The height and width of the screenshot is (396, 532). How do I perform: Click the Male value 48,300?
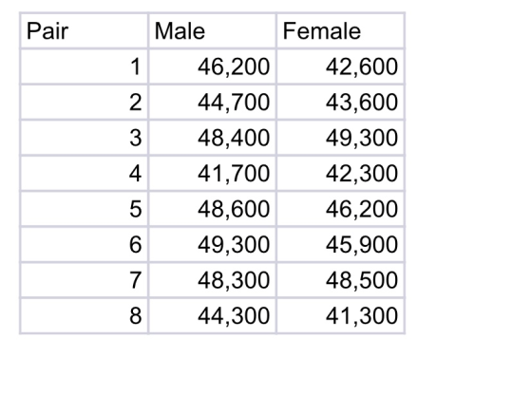click(213, 280)
